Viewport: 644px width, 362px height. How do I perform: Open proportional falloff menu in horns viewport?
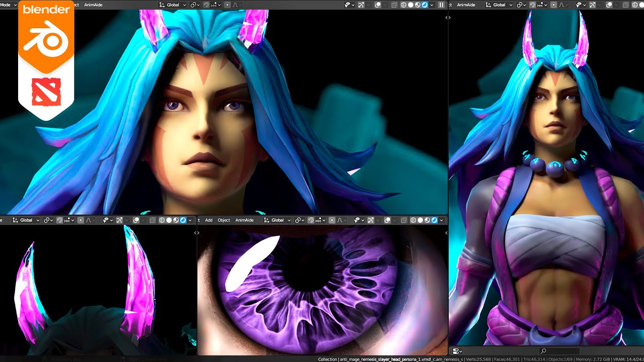(91, 220)
